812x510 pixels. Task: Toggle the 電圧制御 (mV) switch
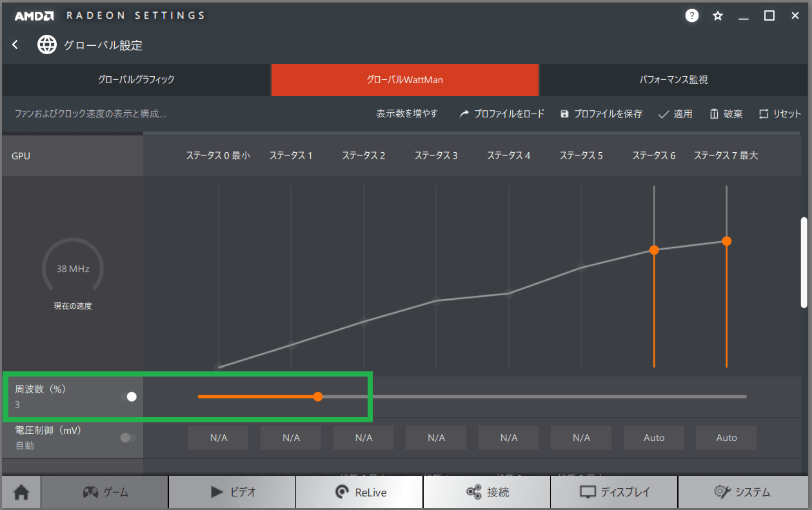[129, 438]
